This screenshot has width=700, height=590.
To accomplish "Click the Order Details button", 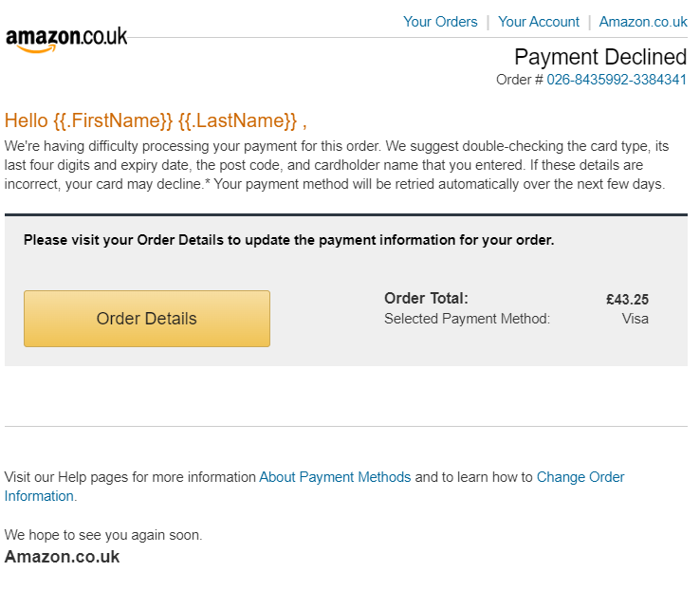I will coord(147,319).
